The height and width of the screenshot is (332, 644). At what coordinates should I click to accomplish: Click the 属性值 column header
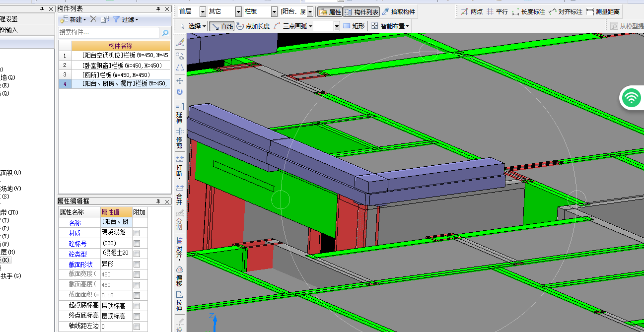pos(116,212)
